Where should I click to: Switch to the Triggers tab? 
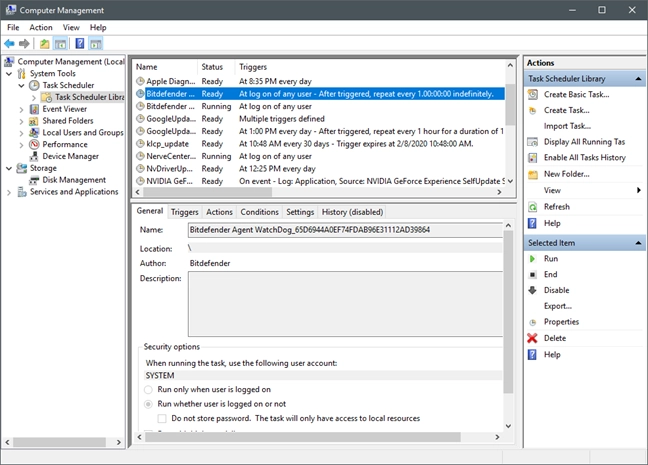[x=184, y=212]
